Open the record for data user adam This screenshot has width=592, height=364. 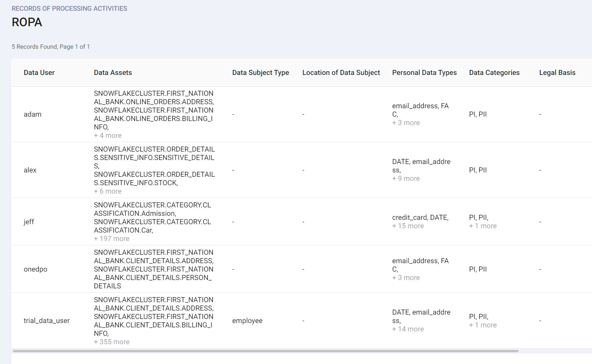pyautogui.click(x=32, y=114)
